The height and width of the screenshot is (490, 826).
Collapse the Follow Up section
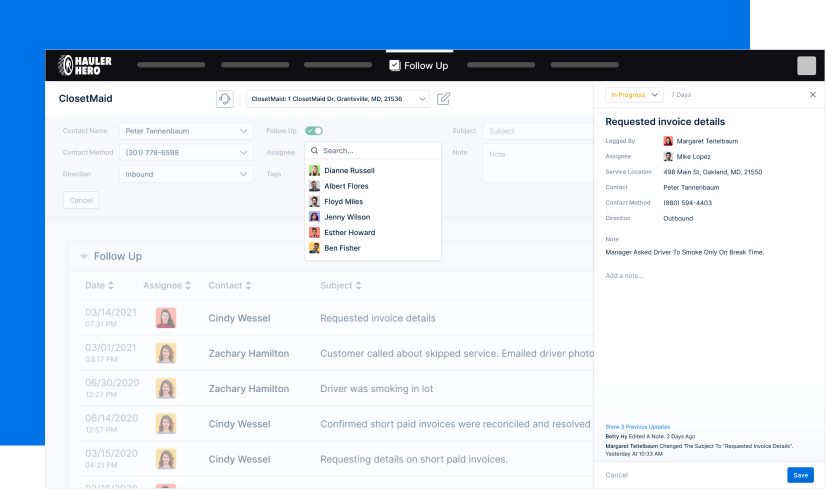point(83,257)
